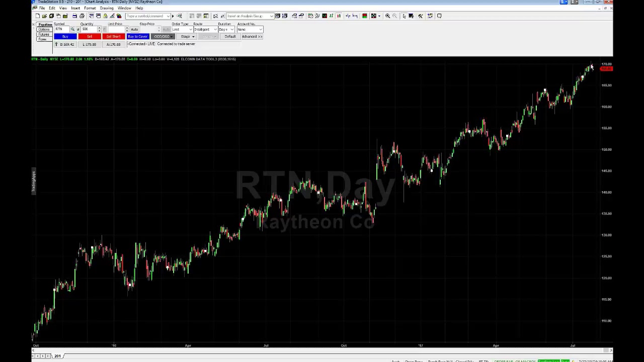
Task: Click the Print icon in main toolbar
Action: pyautogui.click(x=82, y=16)
